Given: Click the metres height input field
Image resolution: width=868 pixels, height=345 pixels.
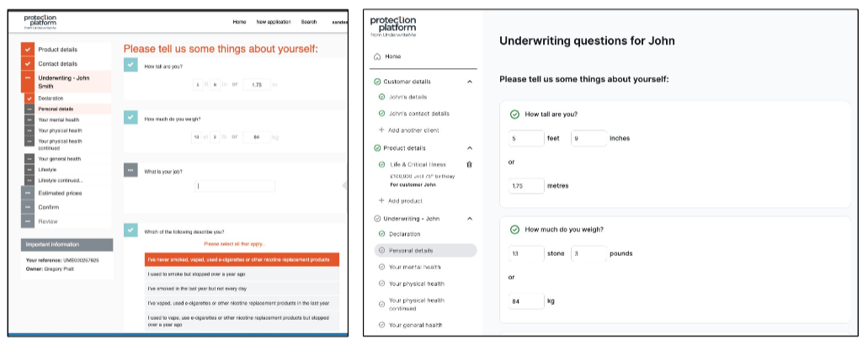Looking at the screenshot, I should (x=526, y=186).
